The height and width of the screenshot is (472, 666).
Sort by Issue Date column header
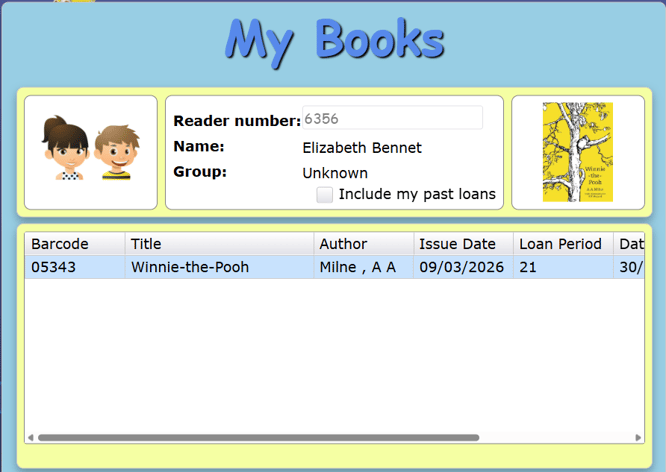click(x=463, y=244)
